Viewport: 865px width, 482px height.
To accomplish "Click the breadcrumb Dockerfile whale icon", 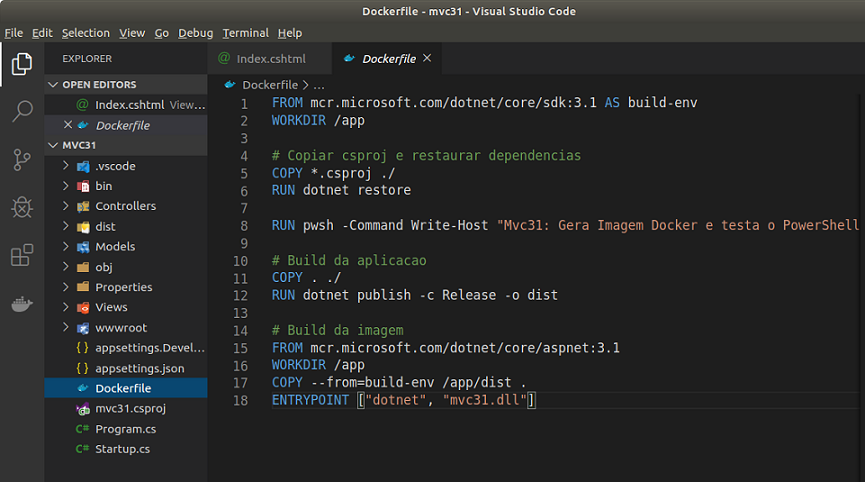I will pos(230,84).
